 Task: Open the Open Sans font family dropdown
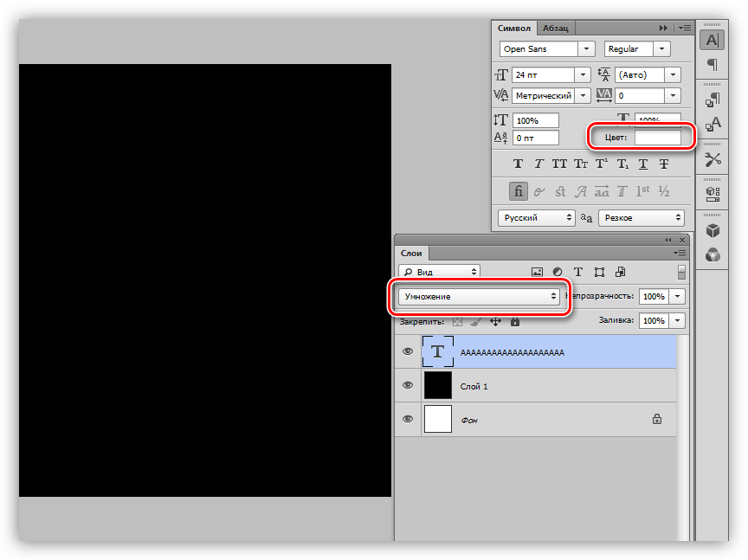click(x=586, y=48)
